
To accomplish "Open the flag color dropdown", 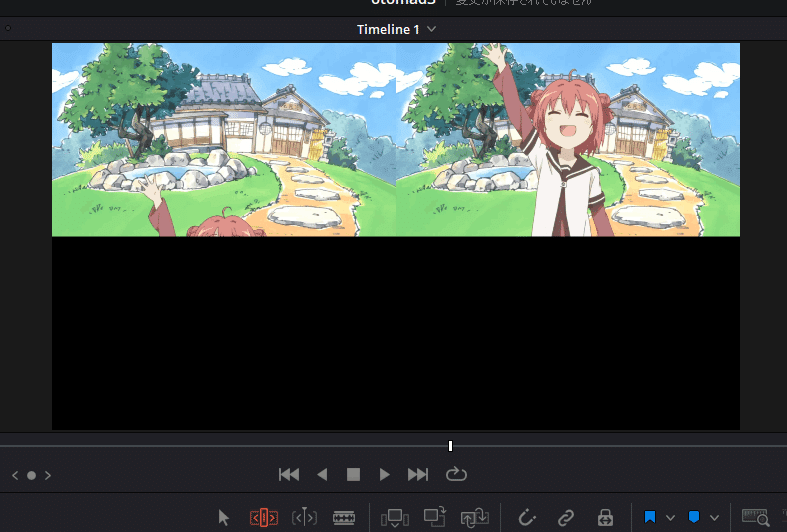I will (x=671, y=517).
